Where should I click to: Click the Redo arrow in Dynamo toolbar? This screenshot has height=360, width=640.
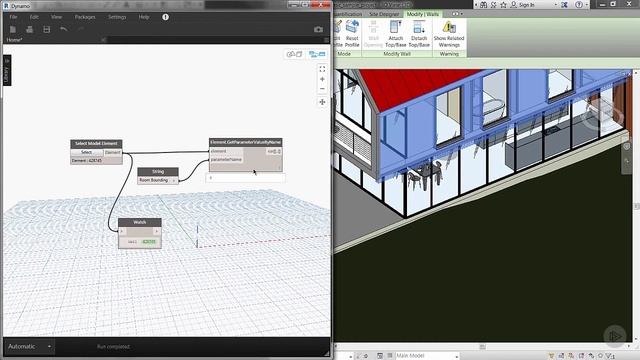point(80,29)
